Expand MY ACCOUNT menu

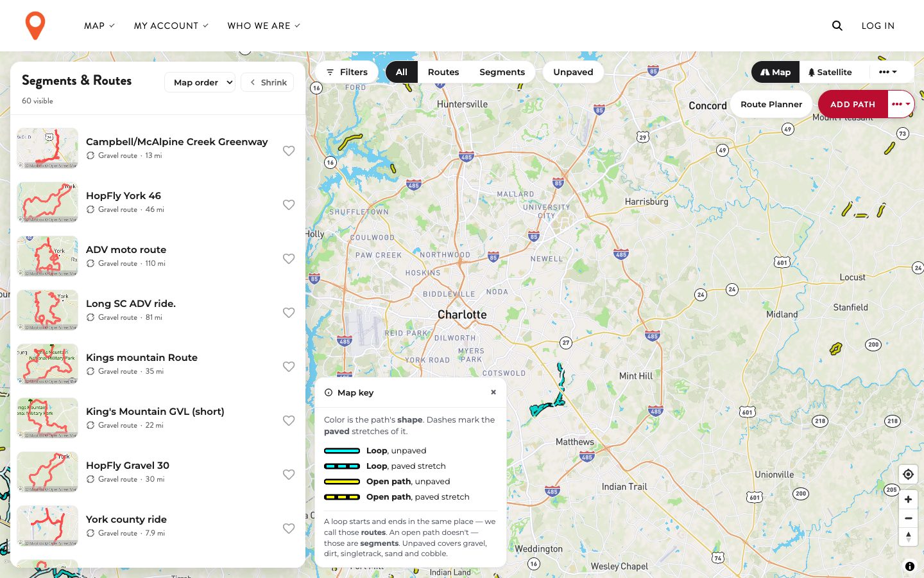pos(171,26)
